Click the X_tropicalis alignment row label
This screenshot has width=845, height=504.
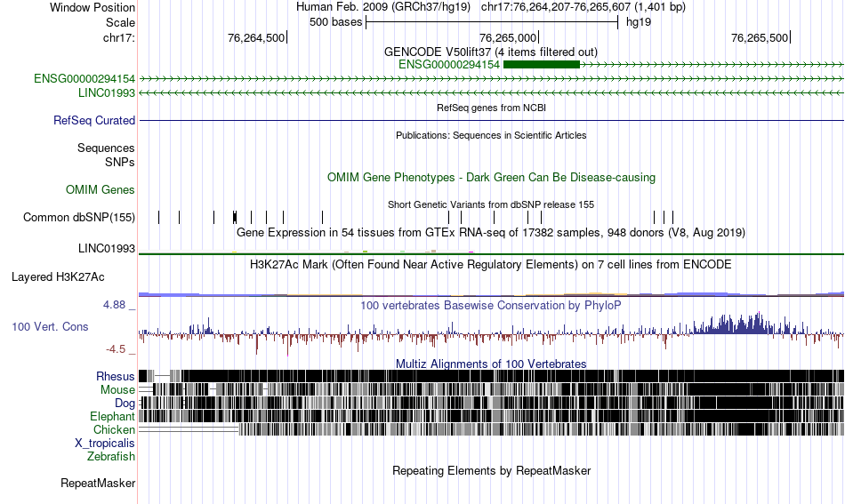pyautogui.click(x=105, y=444)
